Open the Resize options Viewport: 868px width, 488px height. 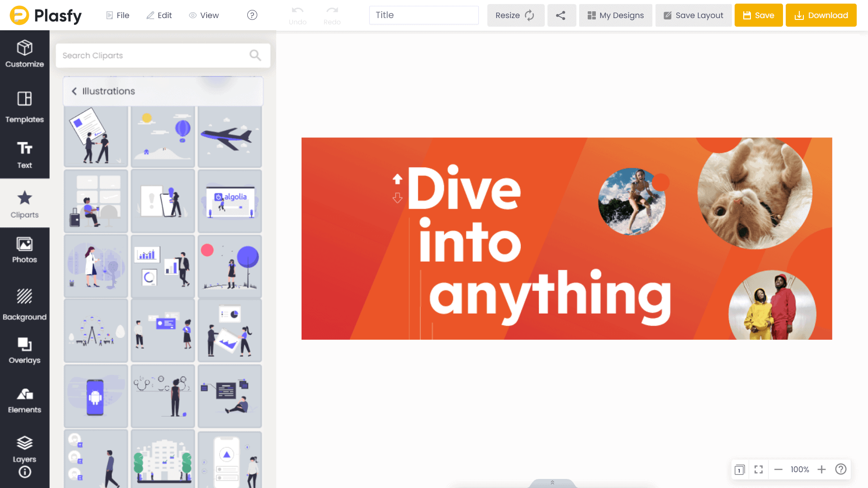515,15
